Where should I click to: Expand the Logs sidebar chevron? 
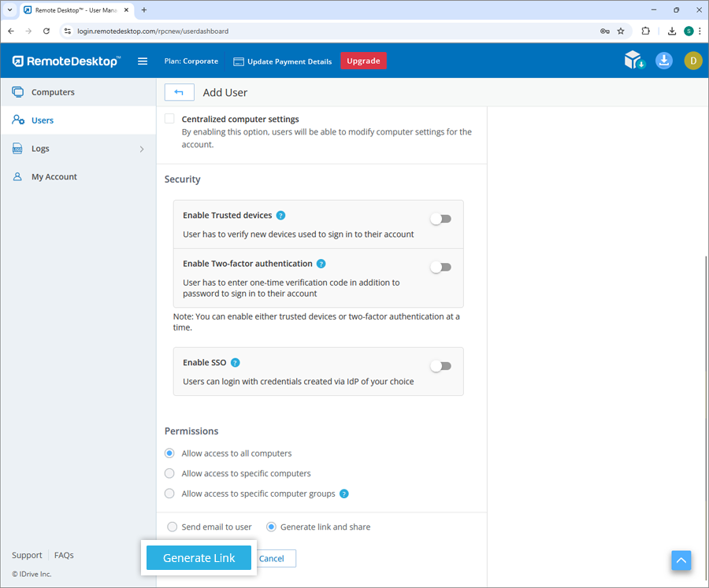tap(142, 149)
